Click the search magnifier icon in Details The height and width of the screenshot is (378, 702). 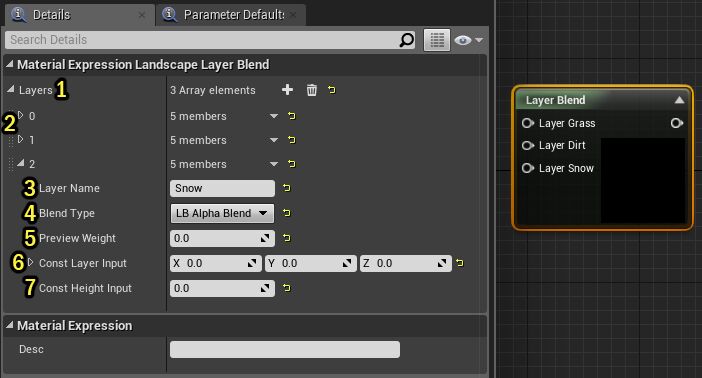tap(407, 40)
